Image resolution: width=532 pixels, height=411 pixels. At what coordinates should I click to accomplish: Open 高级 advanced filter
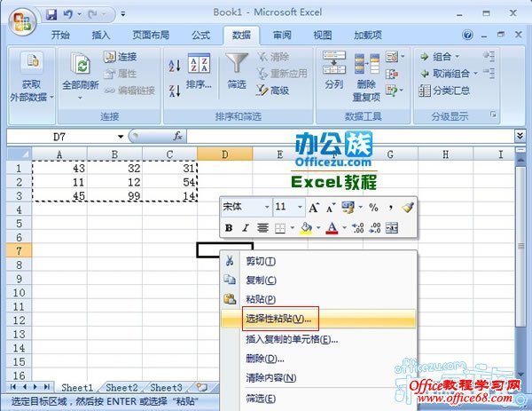273,91
